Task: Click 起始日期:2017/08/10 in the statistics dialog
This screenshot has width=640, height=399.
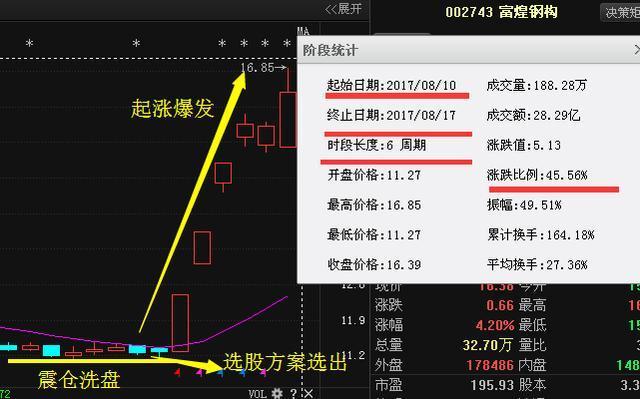Action: 391,85
